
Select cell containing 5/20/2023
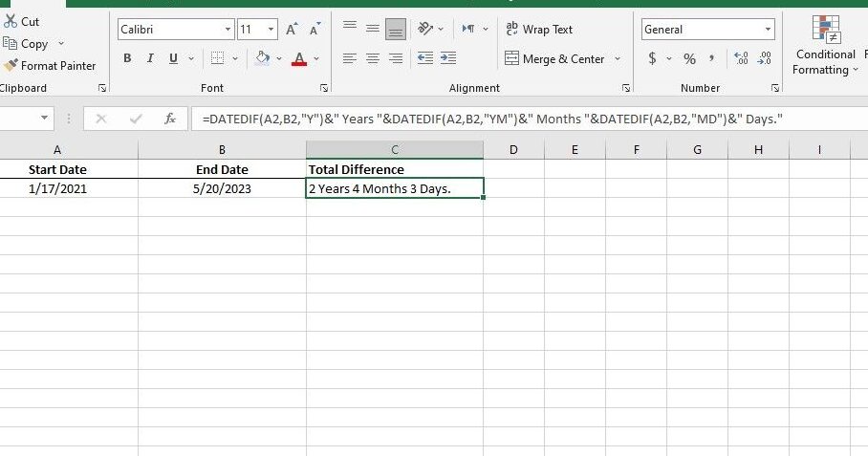222,188
